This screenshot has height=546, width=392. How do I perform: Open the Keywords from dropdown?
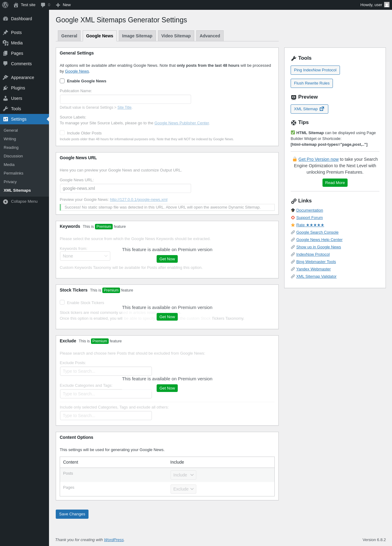point(85,256)
